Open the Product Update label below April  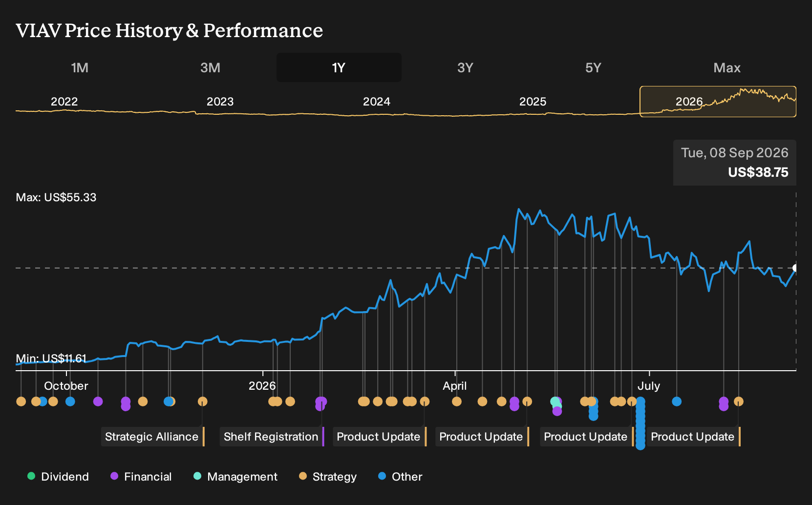click(x=482, y=437)
